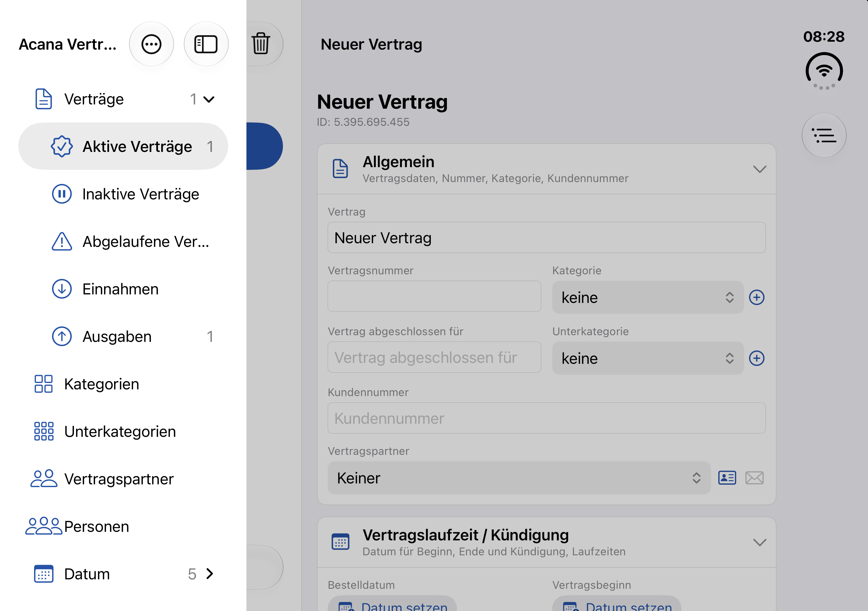Image resolution: width=868 pixels, height=611 pixels.
Task: Add new Unterkategorie with plus icon
Action: point(756,358)
